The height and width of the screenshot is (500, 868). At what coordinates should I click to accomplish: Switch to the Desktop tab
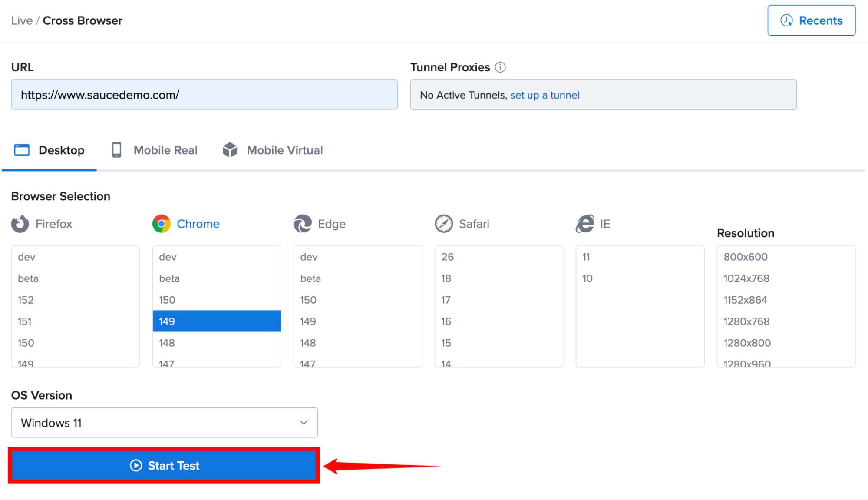click(x=49, y=150)
